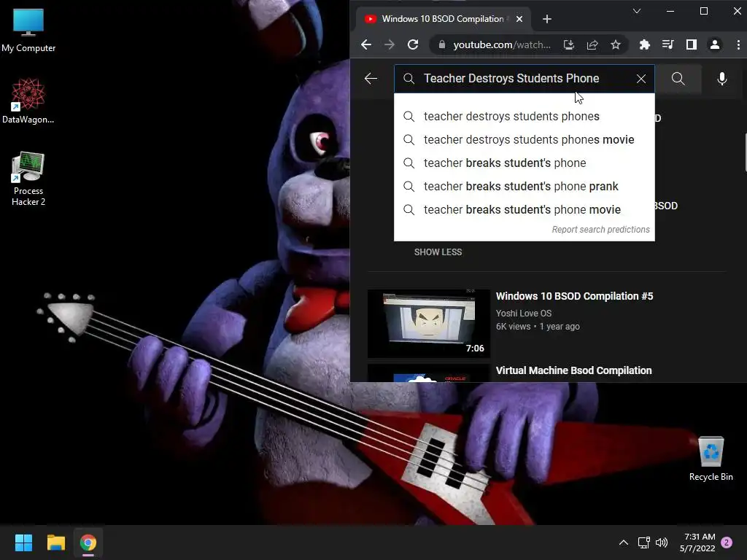The image size is (747, 560).
Task: Select the Windows 10 BSOD Compilation tab
Action: (443, 19)
